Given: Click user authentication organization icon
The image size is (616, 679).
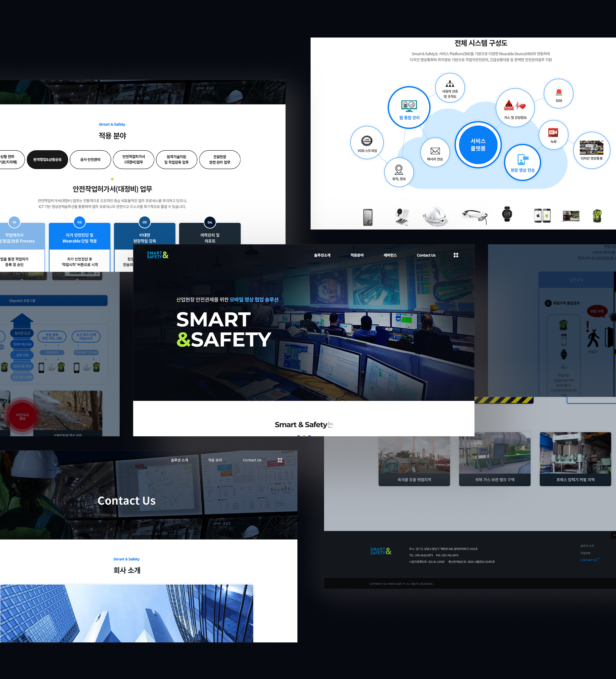Looking at the screenshot, I should [450, 84].
